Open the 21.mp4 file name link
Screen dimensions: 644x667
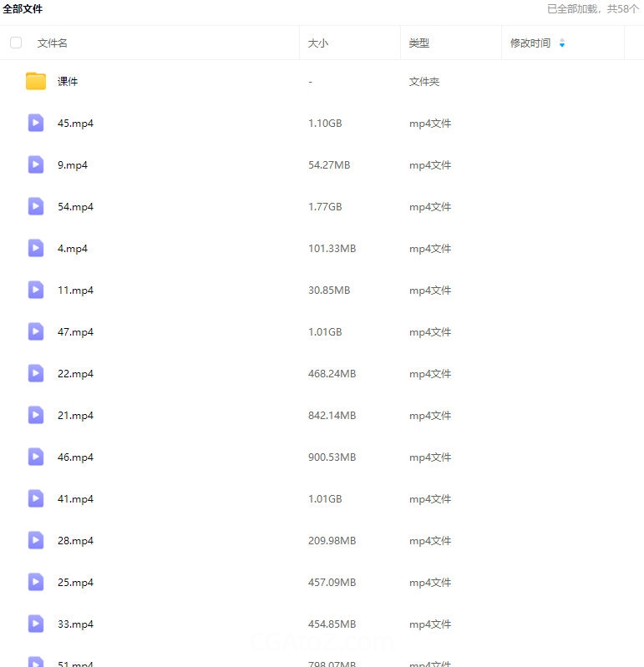tap(75, 416)
